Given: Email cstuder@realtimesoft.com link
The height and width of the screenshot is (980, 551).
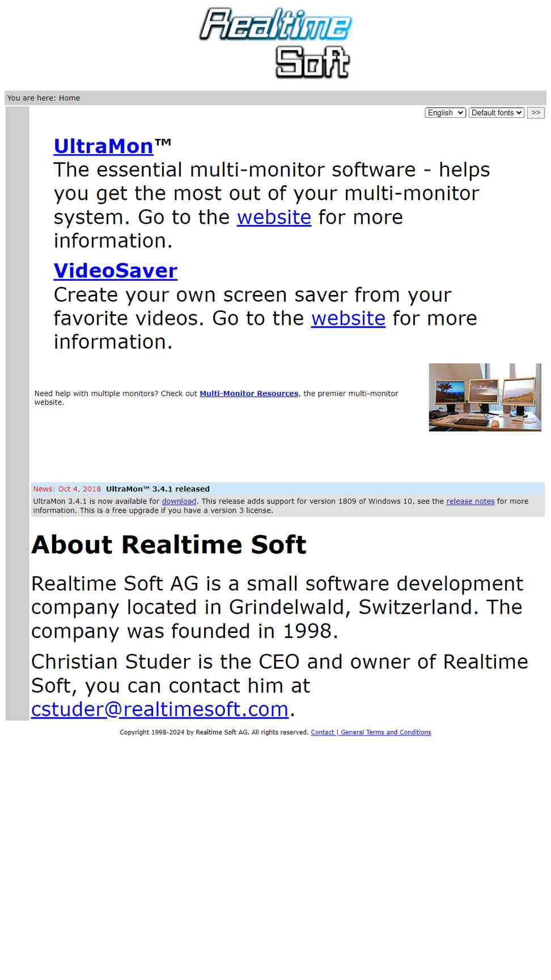Looking at the screenshot, I should (160, 709).
